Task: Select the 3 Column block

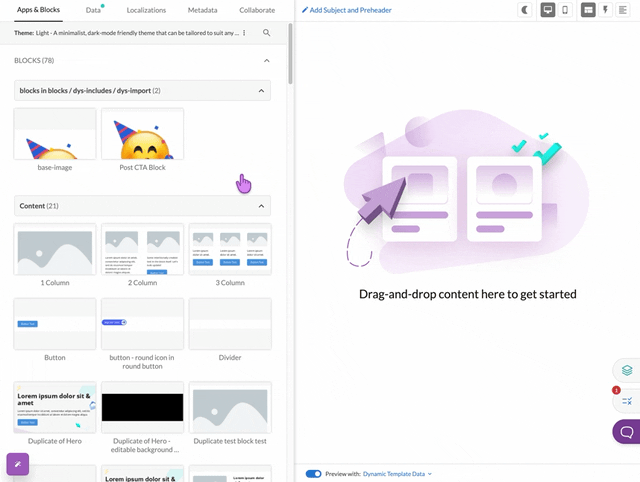Action: pyautogui.click(x=230, y=249)
